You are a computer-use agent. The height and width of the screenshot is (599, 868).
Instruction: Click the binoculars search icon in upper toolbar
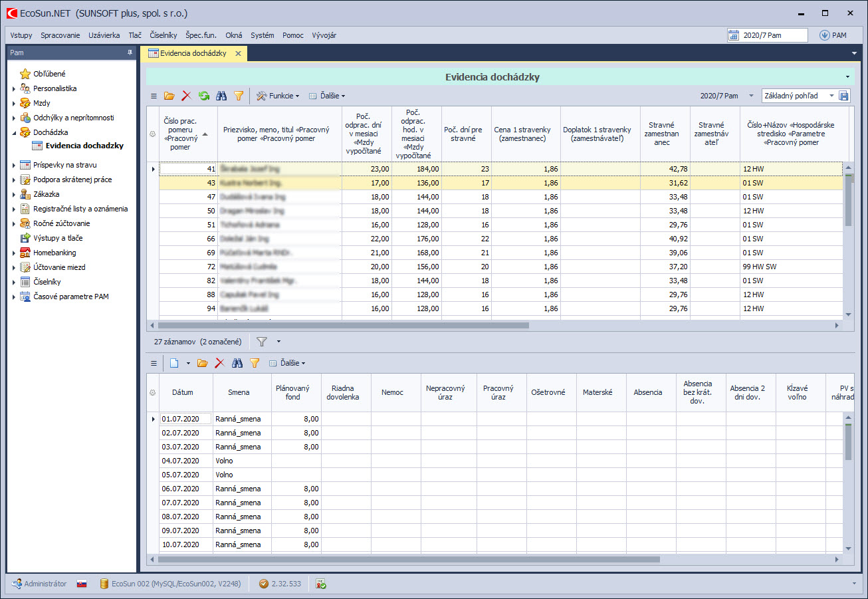(221, 96)
